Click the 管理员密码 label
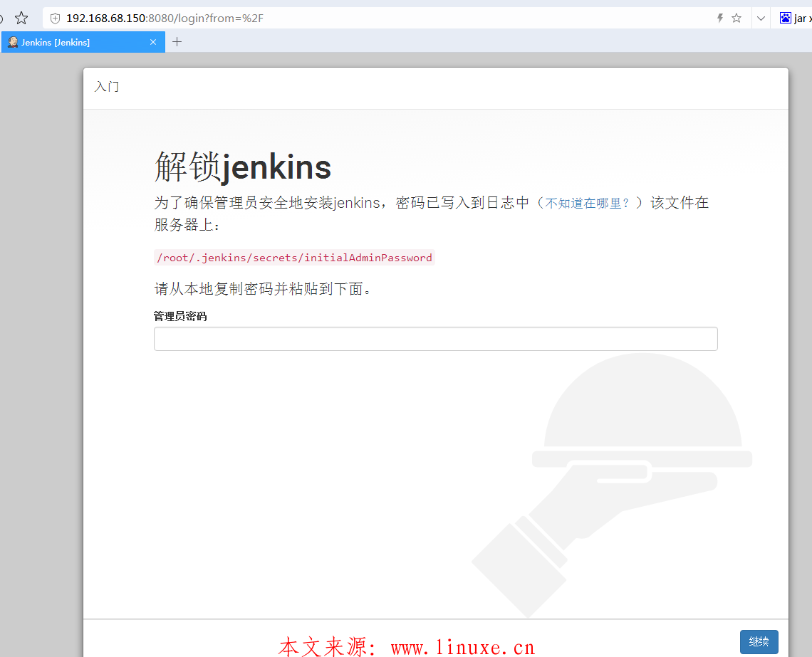Viewport: 812px width, 657px height. point(180,316)
